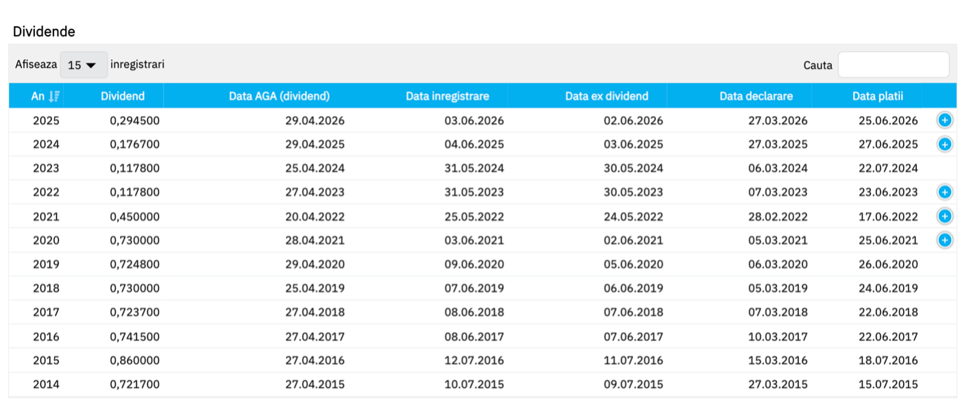
Task: Open the Afiseaza records count dropdown
Action: tap(84, 65)
